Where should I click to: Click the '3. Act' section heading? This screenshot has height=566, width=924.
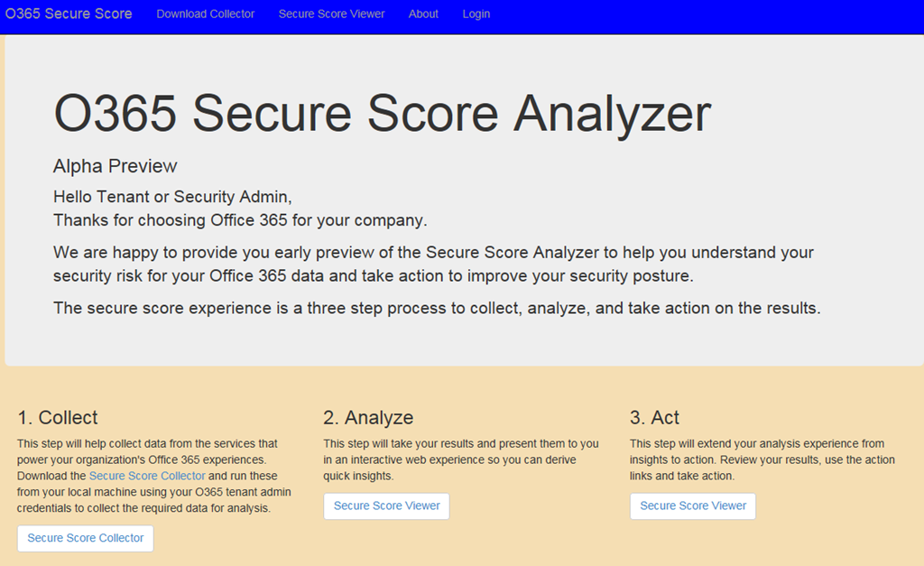654,417
